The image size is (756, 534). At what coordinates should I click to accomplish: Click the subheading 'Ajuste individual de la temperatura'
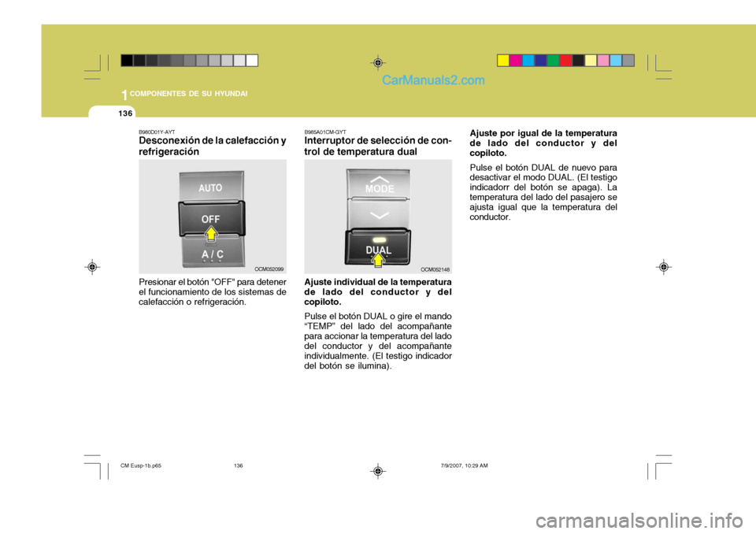pos(378,292)
